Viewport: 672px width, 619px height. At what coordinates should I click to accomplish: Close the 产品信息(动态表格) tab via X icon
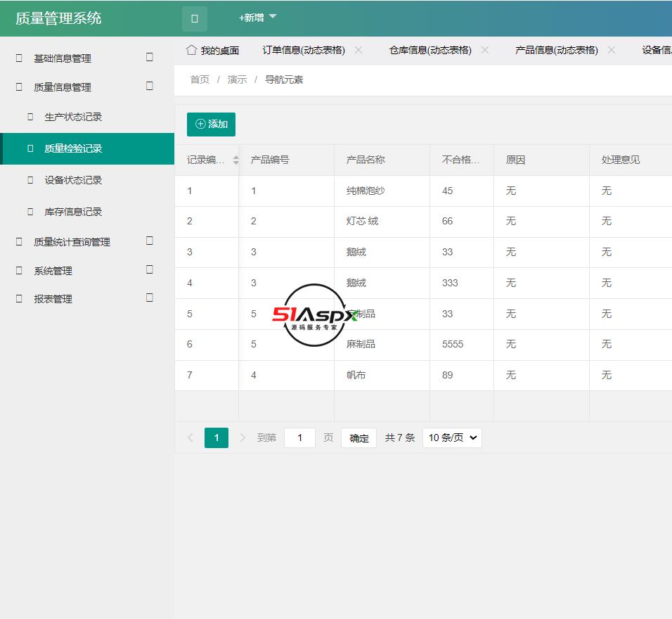[x=612, y=50]
